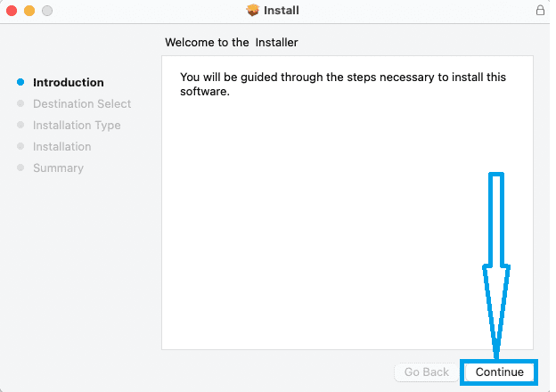Click the package box icon beside Install

[x=253, y=11]
